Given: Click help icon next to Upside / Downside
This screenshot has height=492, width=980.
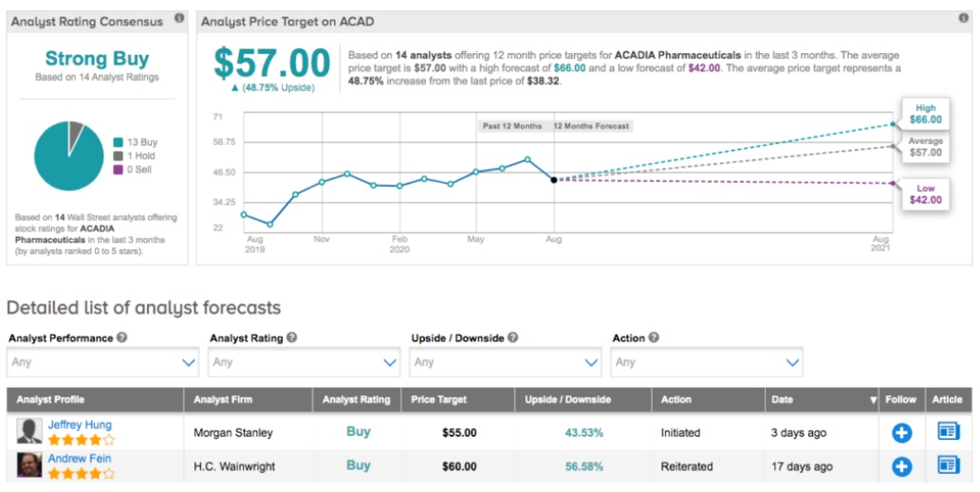Looking at the screenshot, I should click(512, 338).
